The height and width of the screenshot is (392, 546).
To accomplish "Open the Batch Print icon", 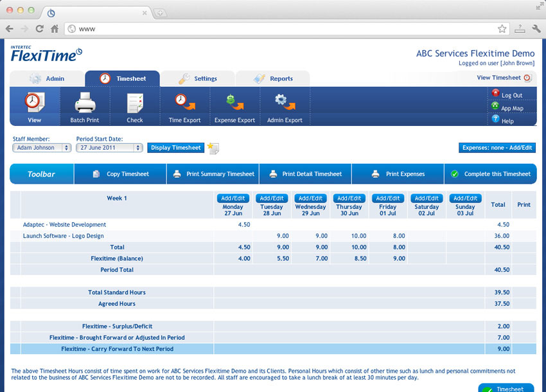I will pyautogui.click(x=85, y=103).
